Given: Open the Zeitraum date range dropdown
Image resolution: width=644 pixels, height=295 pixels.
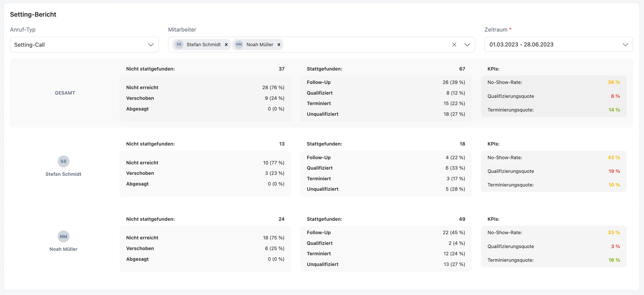Looking at the screenshot, I should [558, 44].
